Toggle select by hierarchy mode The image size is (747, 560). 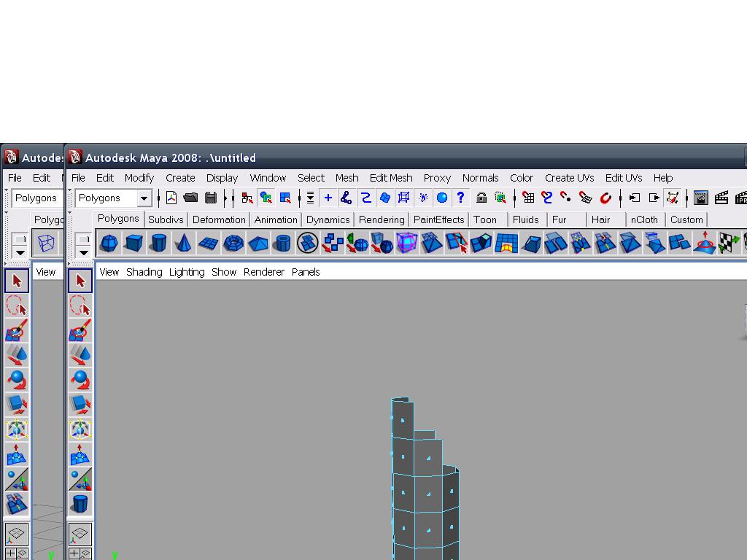point(247,198)
